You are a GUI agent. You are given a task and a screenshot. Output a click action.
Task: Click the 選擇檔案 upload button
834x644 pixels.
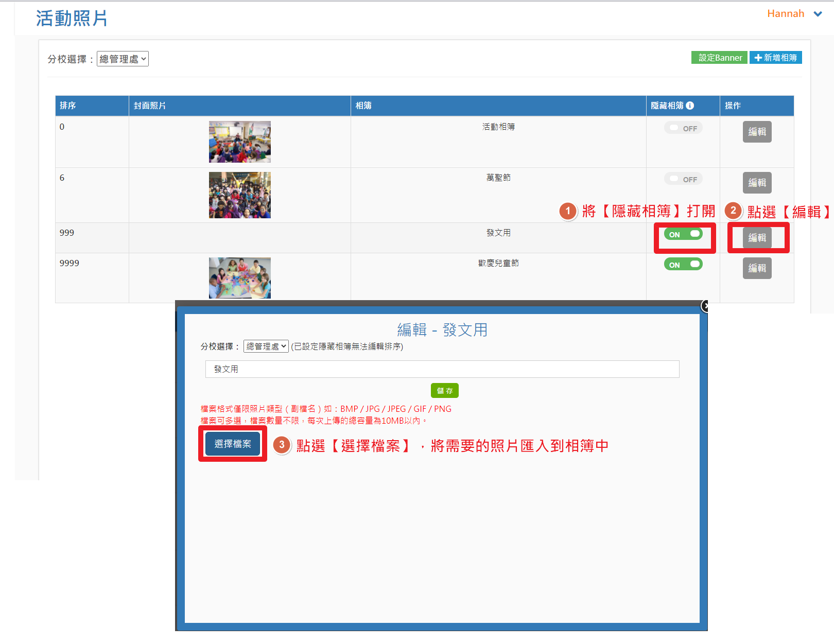tap(233, 444)
